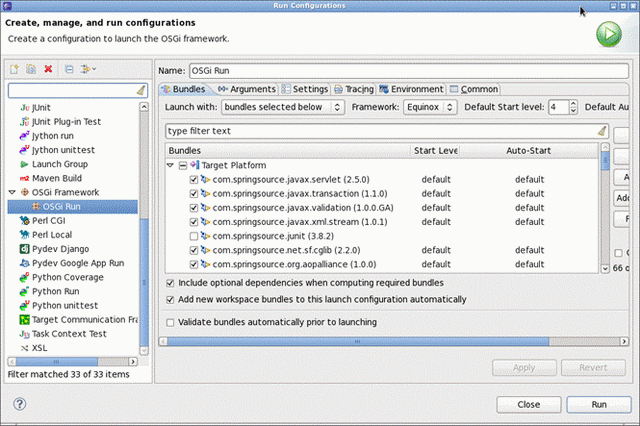
Task: Switch to the Tracing tab
Action: pyautogui.click(x=353, y=89)
